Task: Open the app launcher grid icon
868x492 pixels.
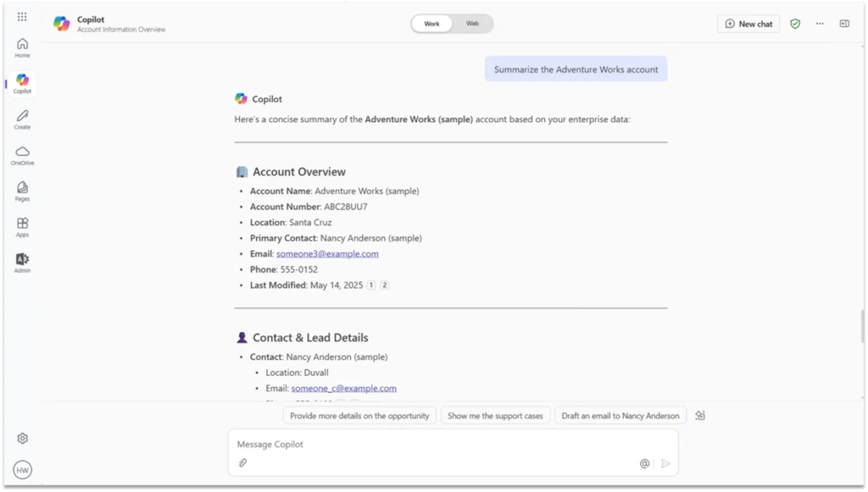Action: point(22,15)
